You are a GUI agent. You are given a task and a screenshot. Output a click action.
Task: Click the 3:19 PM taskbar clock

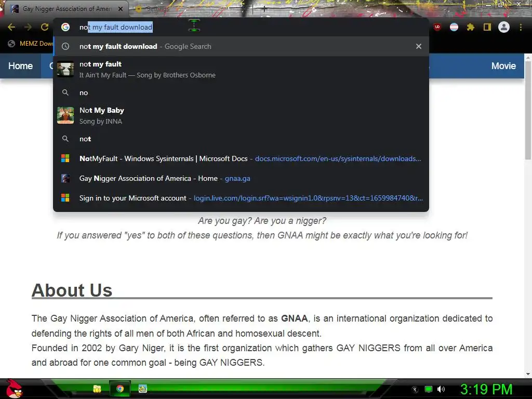(x=486, y=389)
